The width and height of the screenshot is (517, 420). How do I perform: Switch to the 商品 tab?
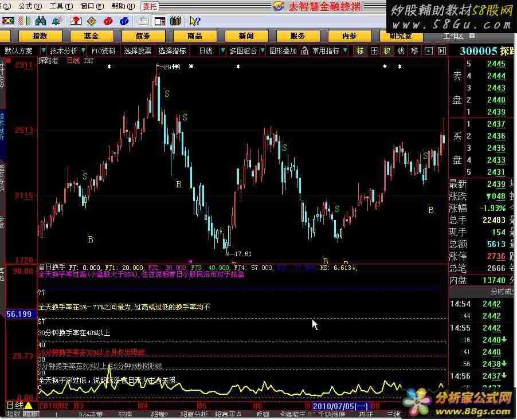[x=195, y=36]
